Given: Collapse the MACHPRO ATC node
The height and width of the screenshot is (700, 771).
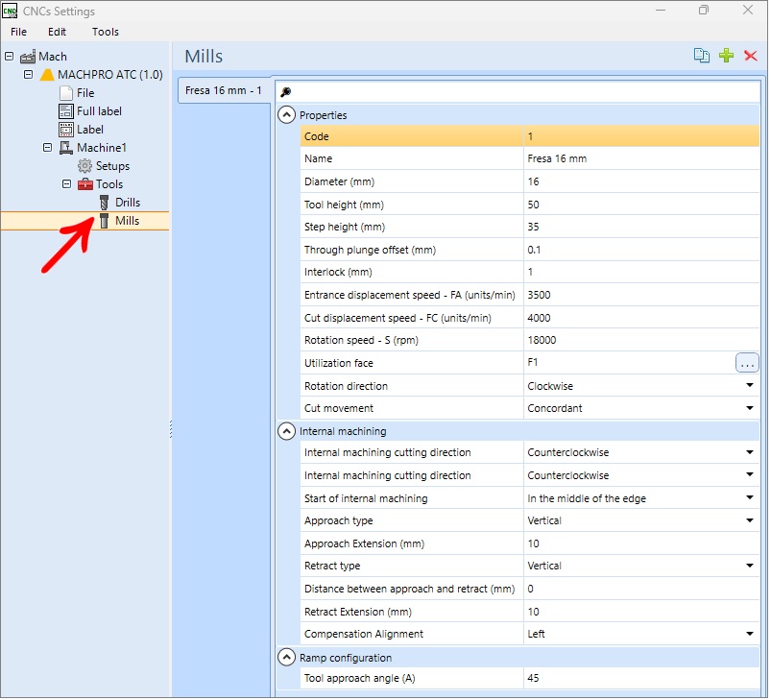Looking at the screenshot, I should 28,75.
